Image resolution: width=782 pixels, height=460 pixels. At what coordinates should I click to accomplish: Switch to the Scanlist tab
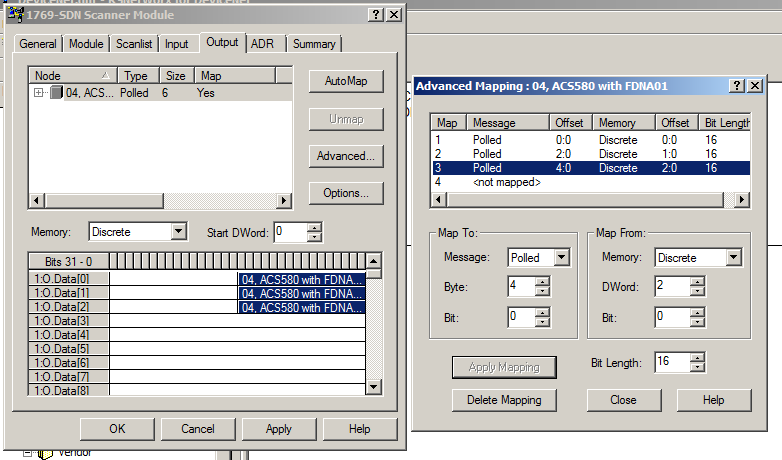(134, 44)
